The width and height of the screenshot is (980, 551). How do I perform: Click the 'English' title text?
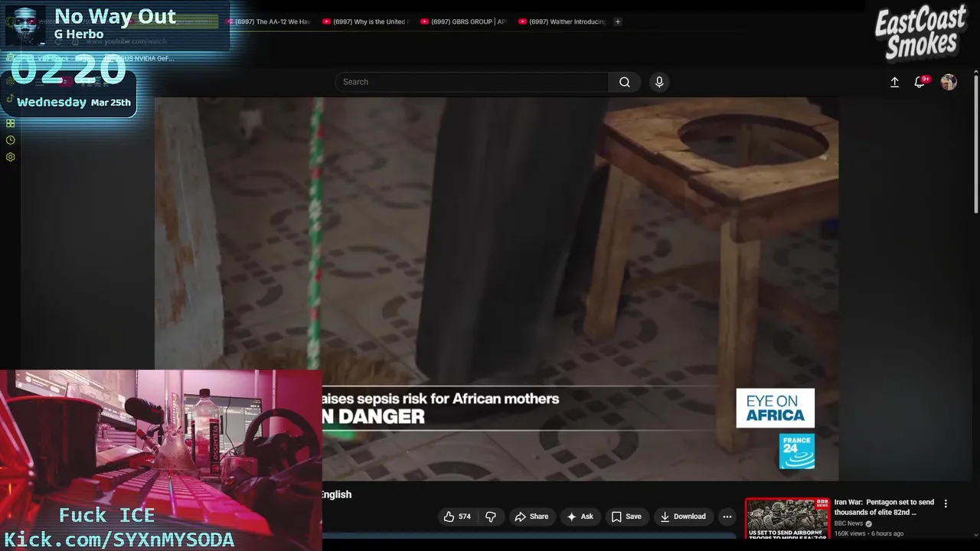point(336,494)
